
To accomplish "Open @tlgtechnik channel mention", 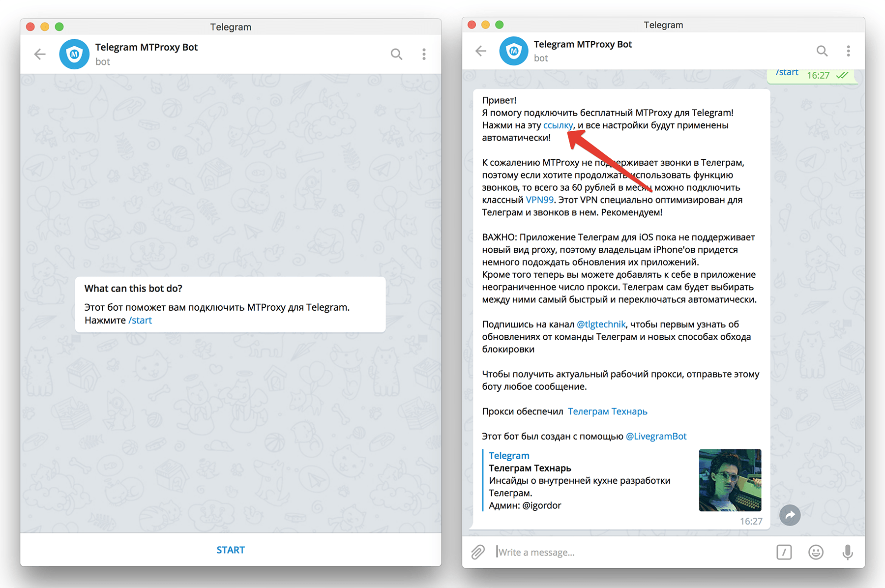I will click(601, 324).
